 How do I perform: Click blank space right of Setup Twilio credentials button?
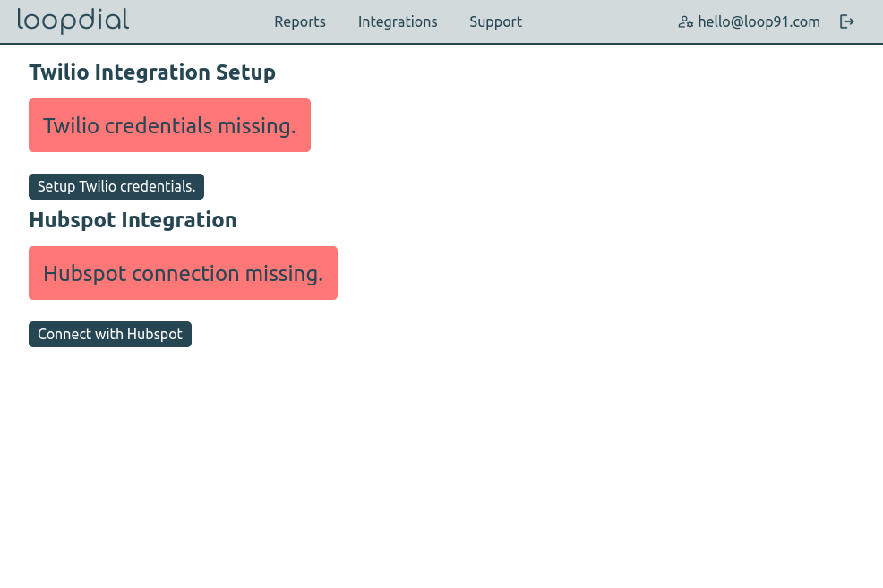point(448,187)
